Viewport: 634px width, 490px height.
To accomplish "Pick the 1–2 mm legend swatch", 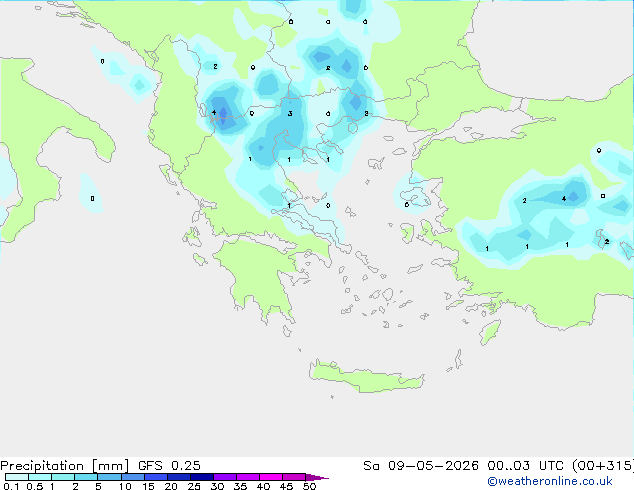I will tap(63, 477).
